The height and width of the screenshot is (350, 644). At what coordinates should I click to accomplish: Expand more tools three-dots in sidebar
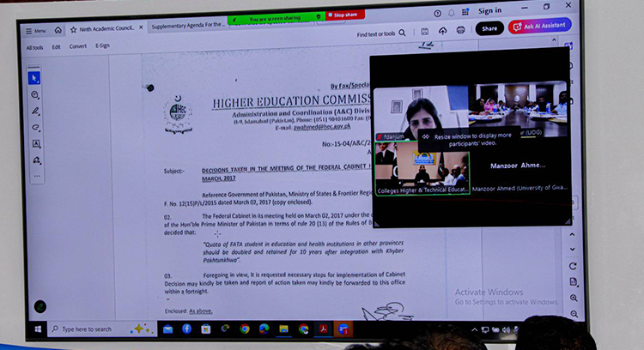[x=37, y=176]
